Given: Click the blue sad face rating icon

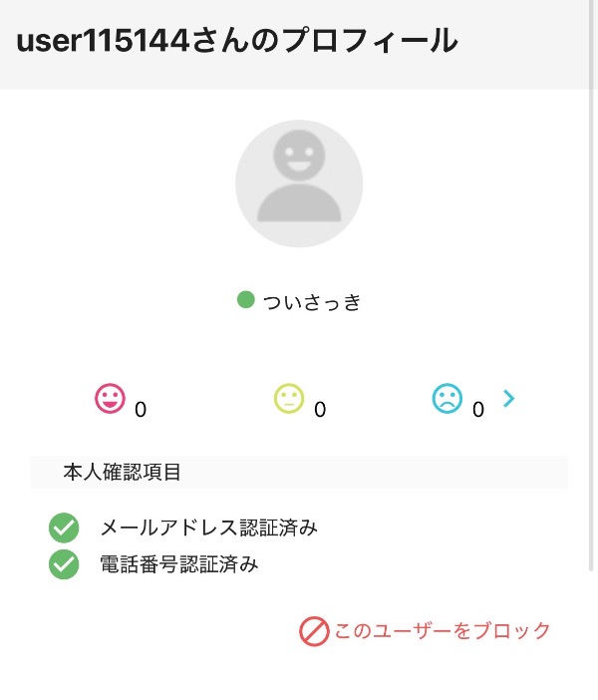Looking at the screenshot, I should click(448, 399).
